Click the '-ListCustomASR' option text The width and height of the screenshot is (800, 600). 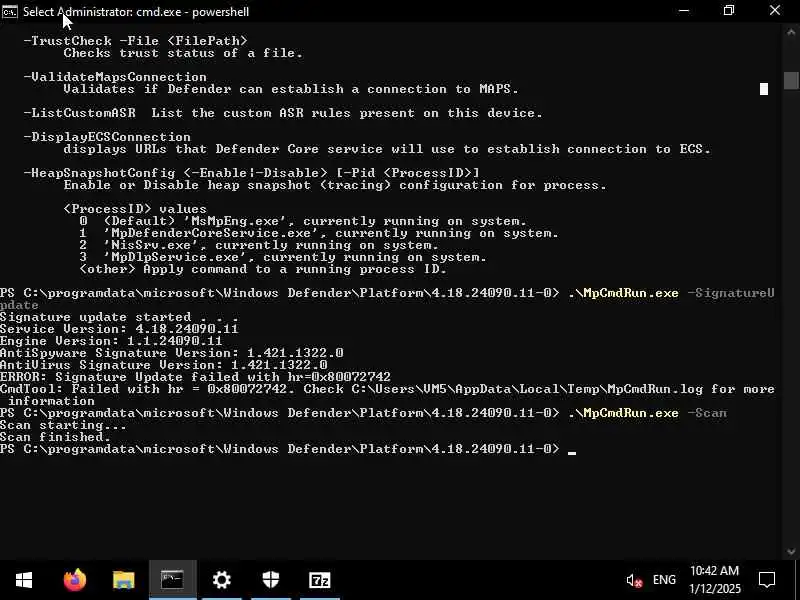pyautogui.click(x=80, y=113)
